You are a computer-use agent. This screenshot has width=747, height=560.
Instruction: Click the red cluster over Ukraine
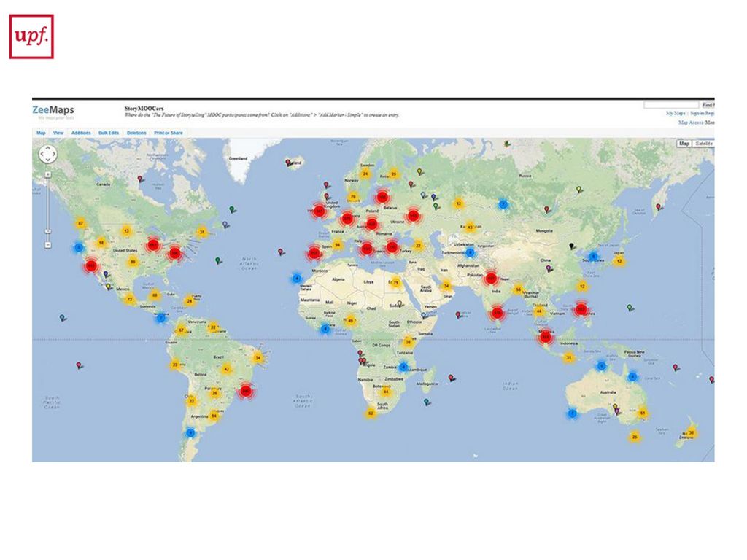(413, 215)
